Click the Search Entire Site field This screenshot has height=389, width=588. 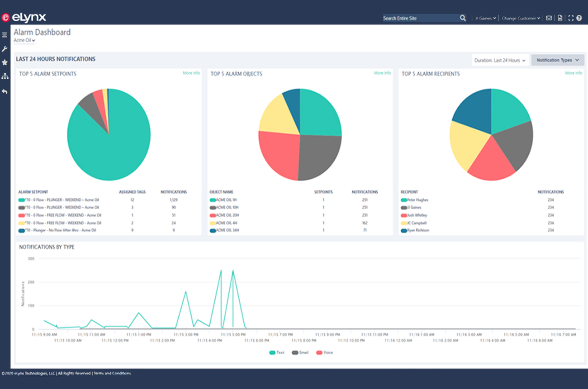click(x=421, y=18)
